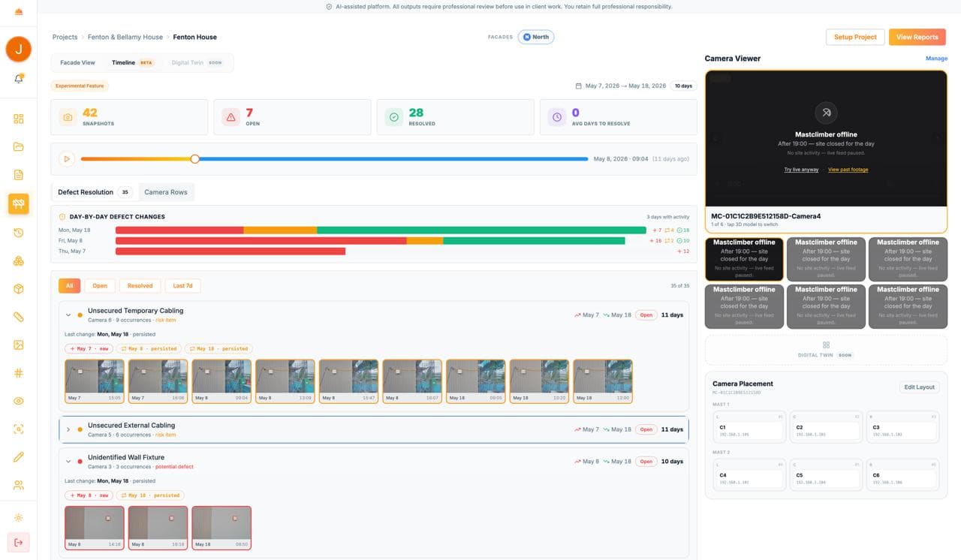961x560 pixels.
Task: Click the offline camera icon in viewer
Action: (826, 113)
